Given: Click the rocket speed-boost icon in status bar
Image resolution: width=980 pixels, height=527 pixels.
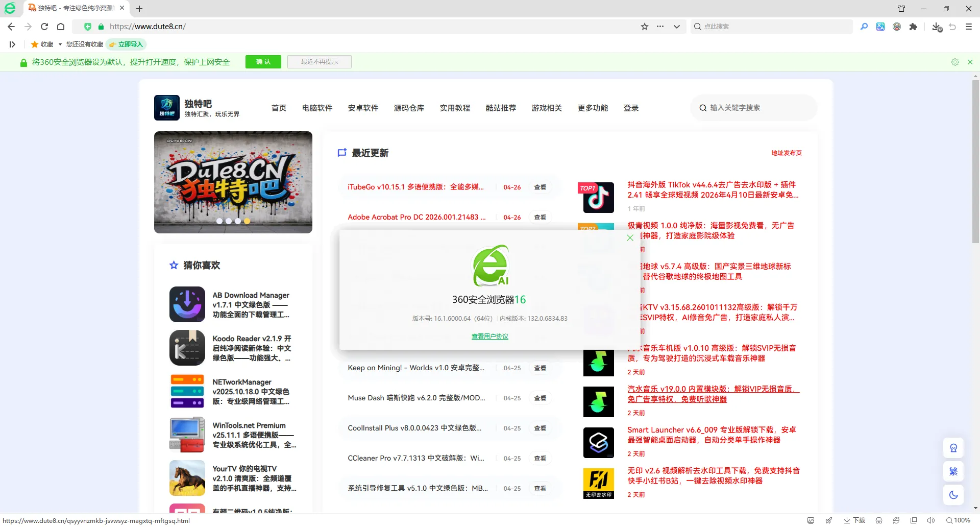Looking at the screenshot, I should [828, 520].
